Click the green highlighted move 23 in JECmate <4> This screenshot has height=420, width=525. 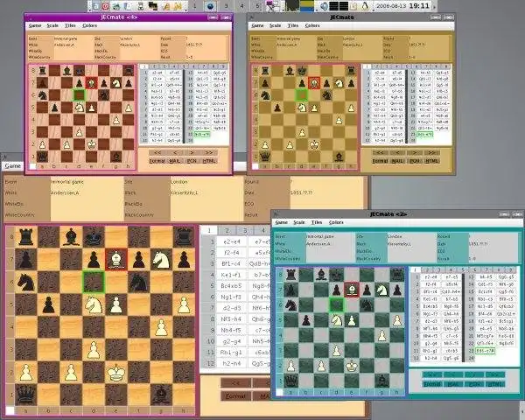point(202,134)
